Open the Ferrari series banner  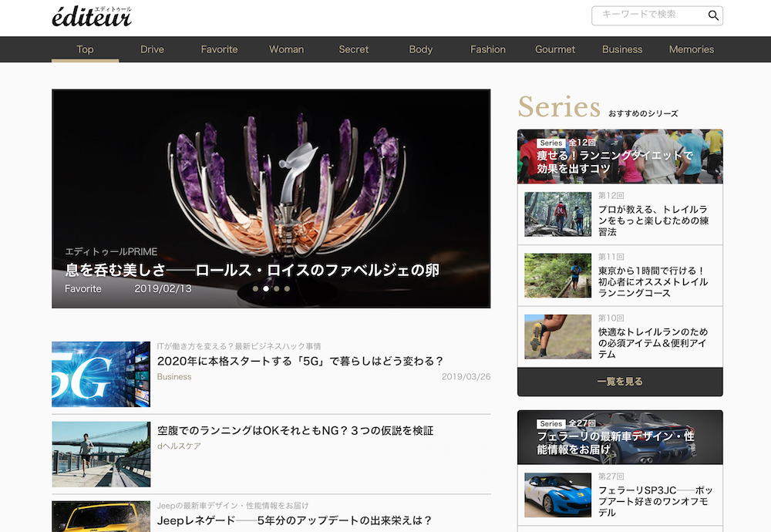click(620, 438)
